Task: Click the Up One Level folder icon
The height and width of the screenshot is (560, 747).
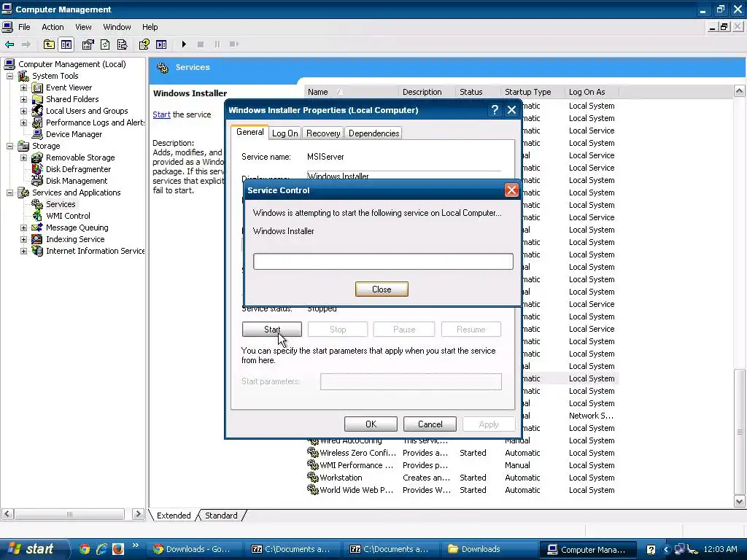Action: [49, 44]
